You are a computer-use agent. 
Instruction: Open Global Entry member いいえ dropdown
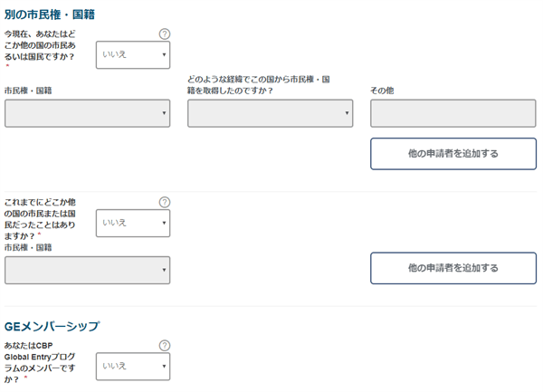click(133, 367)
